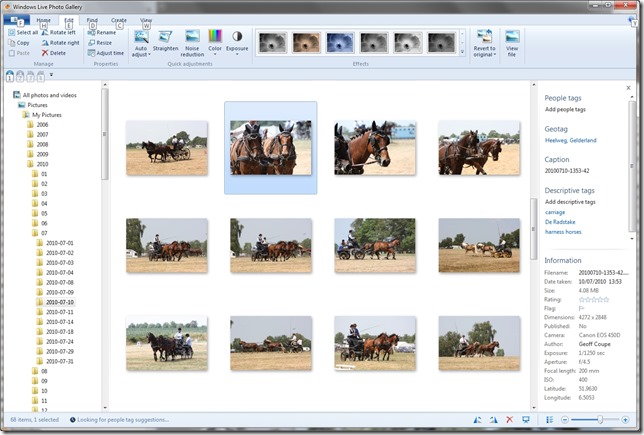Apply the sepia tone effect swatch

[306, 43]
